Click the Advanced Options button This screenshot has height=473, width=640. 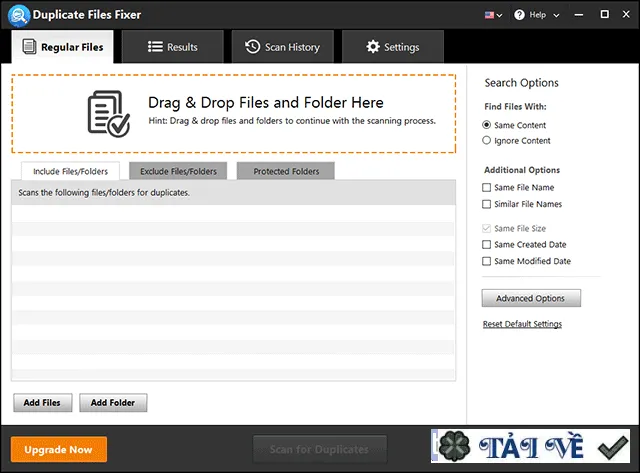click(x=531, y=298)
